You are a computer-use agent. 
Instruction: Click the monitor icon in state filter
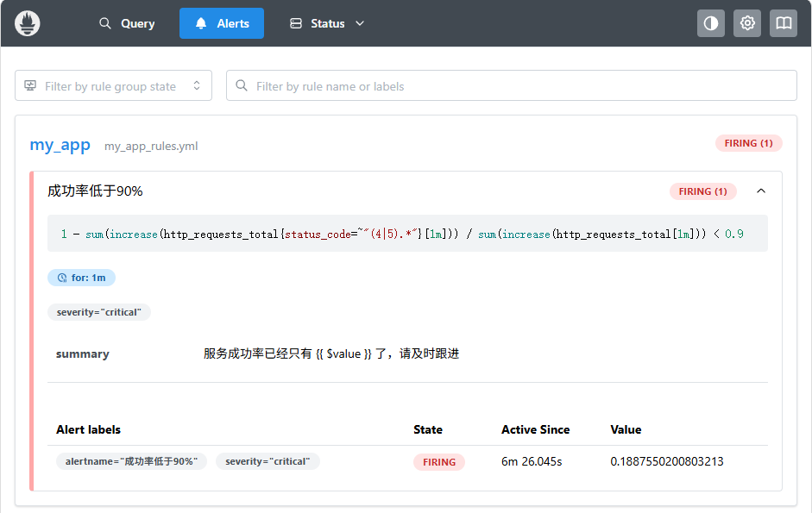pos(30,85)
